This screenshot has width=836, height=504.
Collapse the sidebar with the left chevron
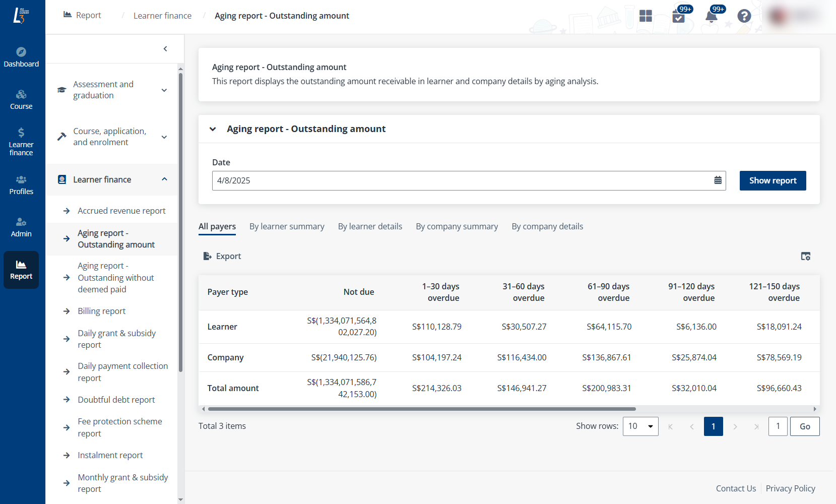(165, 49)
